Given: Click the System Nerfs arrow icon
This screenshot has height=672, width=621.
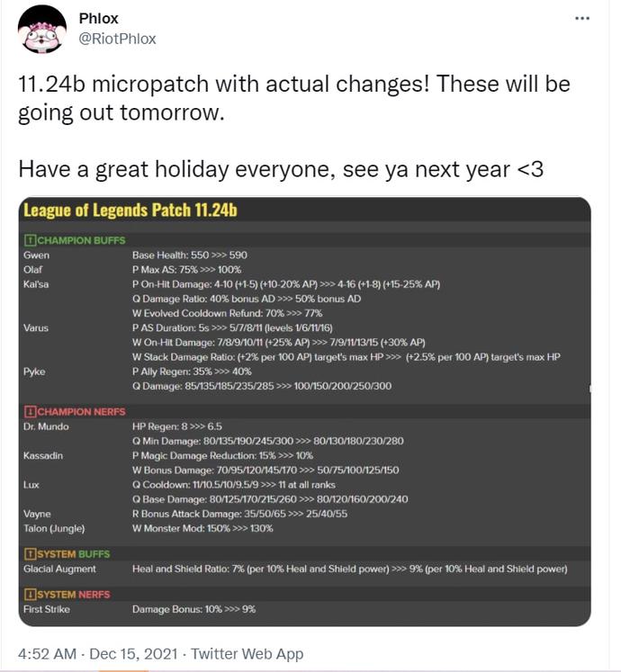Looking at the screenshot, I should (x=29, y=594).
